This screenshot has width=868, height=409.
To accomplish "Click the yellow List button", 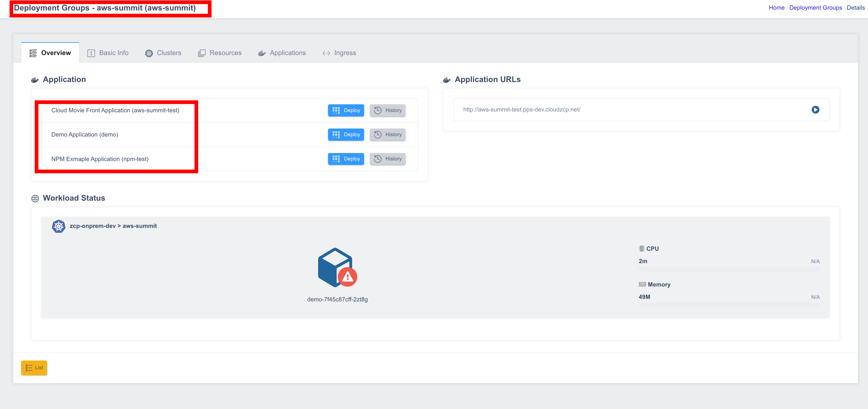I will point(34,368).
